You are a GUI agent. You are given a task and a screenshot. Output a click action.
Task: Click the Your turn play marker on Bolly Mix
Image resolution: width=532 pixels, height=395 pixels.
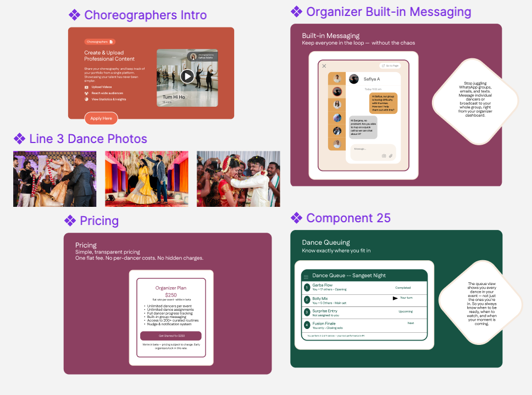[x=395, y=298]
